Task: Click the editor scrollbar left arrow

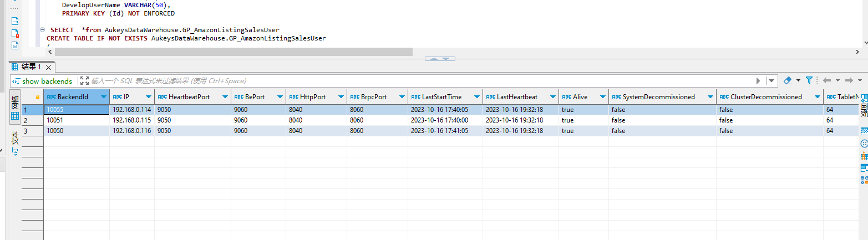Action: point(50,52)
